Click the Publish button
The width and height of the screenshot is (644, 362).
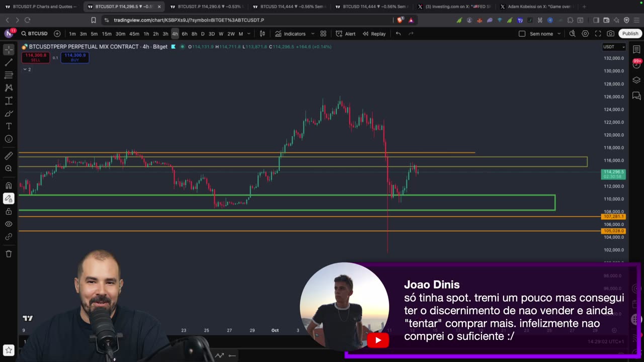tap(630, 34)
